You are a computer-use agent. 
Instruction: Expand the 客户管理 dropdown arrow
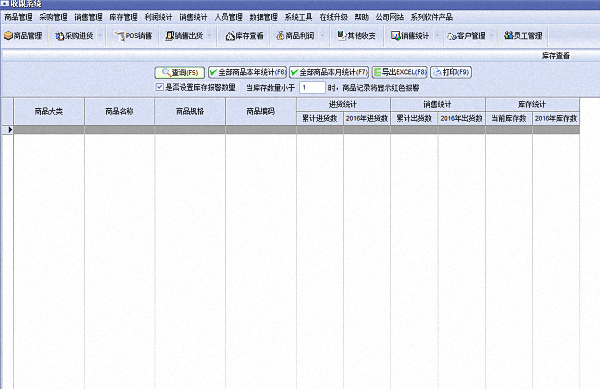tap(492, 36)
